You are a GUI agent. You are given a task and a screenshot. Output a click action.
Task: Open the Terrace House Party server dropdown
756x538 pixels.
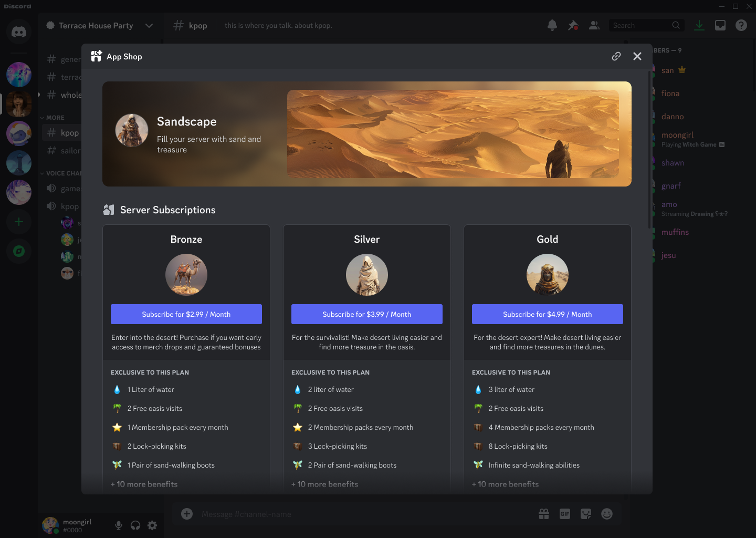(149, 25)
